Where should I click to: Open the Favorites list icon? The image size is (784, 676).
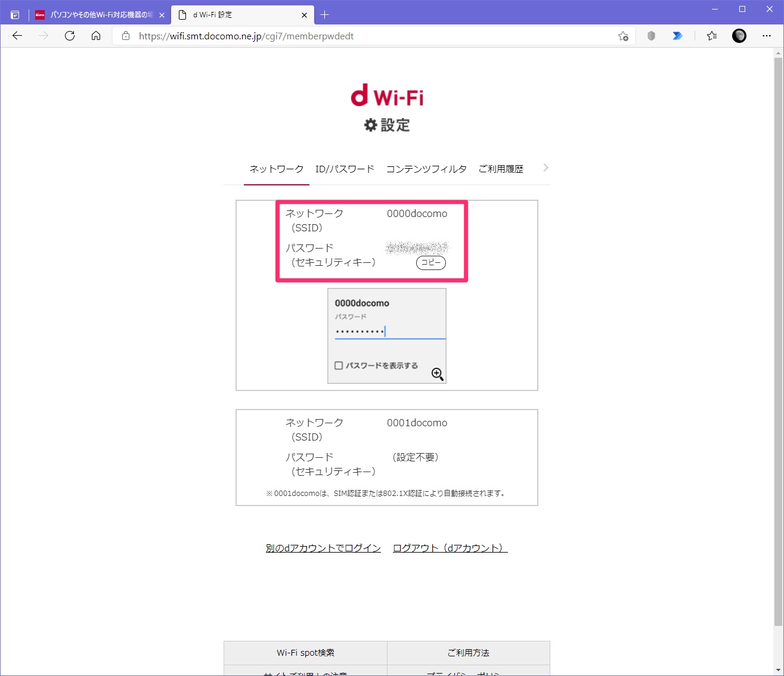pyautogui.click(x=712, y=36)
